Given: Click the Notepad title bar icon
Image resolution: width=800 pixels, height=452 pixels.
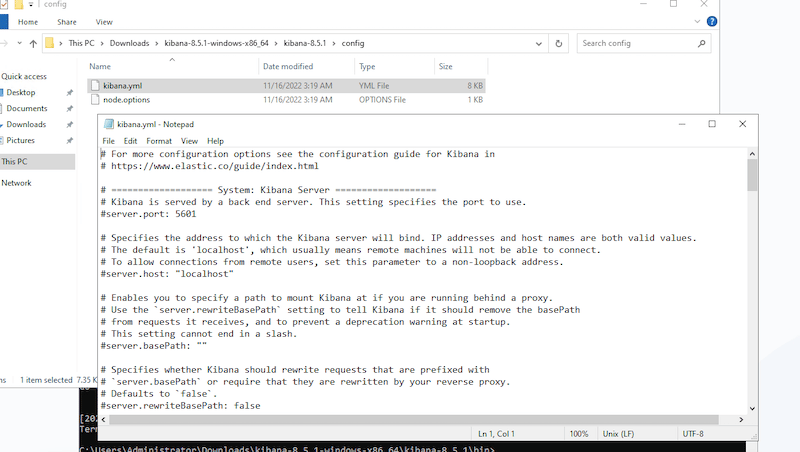Looking at the screenshot, I should click(108, 124).
